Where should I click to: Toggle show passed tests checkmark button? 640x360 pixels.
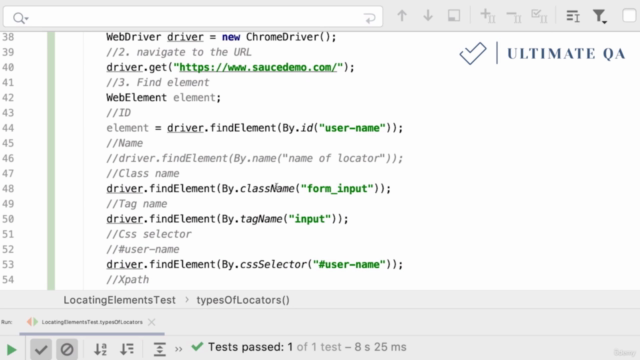(x=41, y=349)
